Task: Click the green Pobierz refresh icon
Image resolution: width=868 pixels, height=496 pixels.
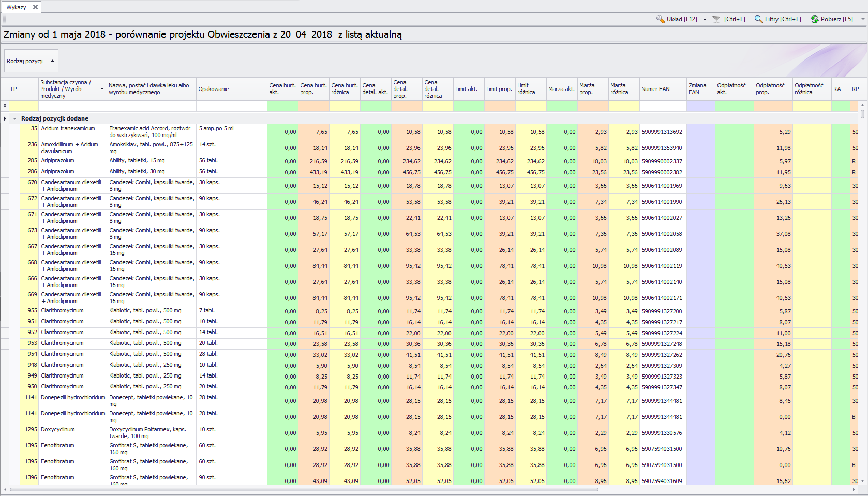Action: point(815,19)
